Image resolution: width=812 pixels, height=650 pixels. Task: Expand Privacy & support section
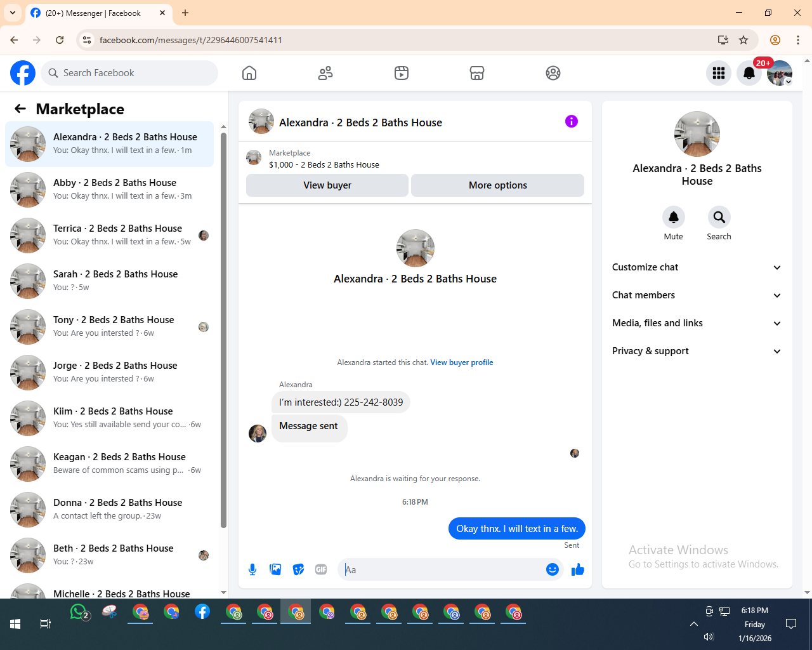tap(697, 351)
